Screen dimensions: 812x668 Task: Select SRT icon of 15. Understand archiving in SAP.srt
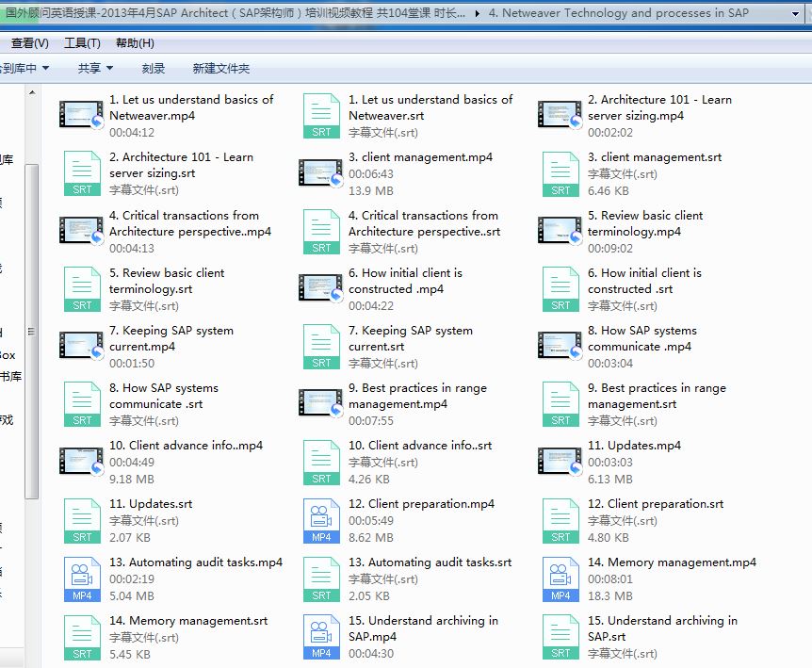pos(560,637)
